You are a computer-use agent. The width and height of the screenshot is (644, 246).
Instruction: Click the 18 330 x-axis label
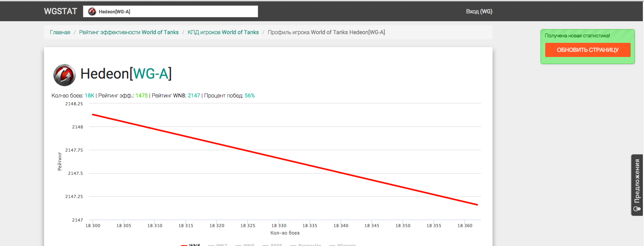(279, 226)
